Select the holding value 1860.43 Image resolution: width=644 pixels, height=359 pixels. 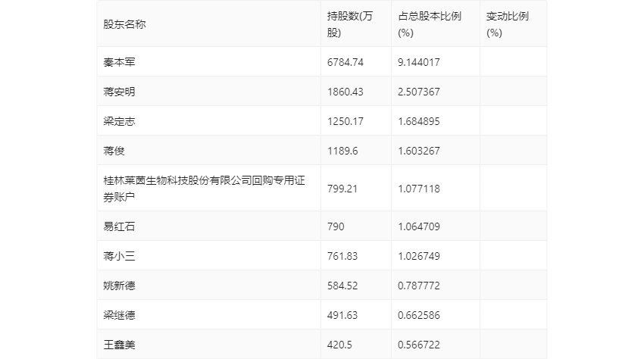pyautogui.click(x=345, y=92)
